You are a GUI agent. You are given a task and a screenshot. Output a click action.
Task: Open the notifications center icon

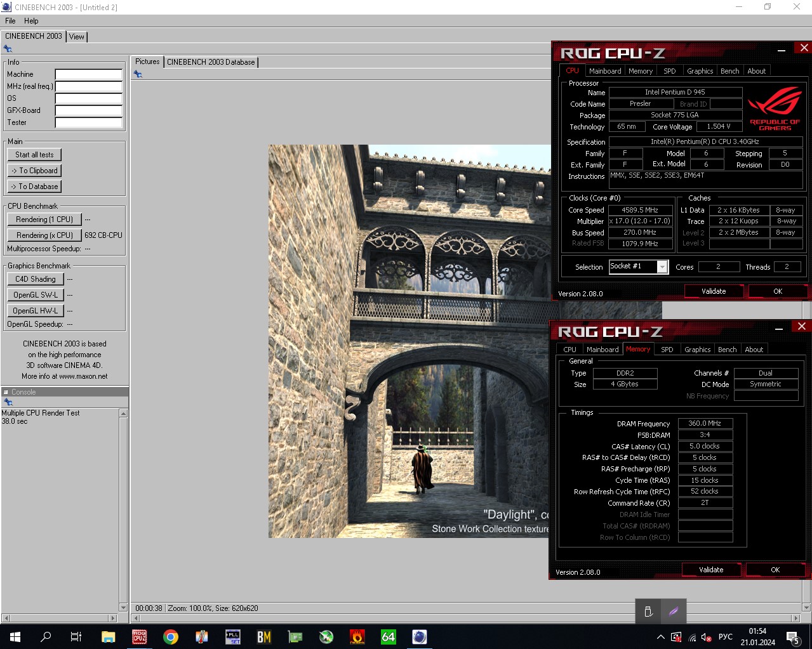[792, 637]
